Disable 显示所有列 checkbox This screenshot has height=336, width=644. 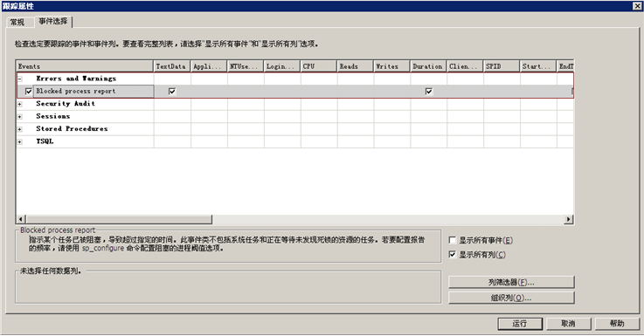453,255
